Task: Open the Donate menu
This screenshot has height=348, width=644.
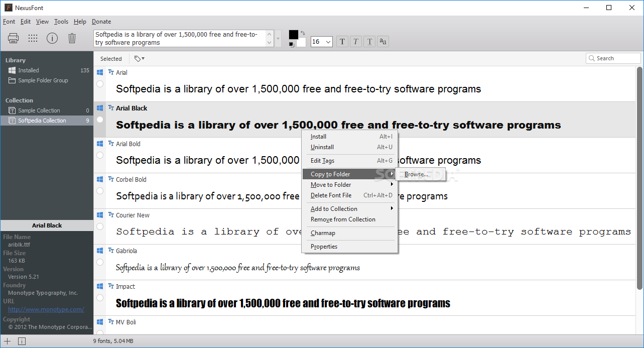Action: coord(101,22)
